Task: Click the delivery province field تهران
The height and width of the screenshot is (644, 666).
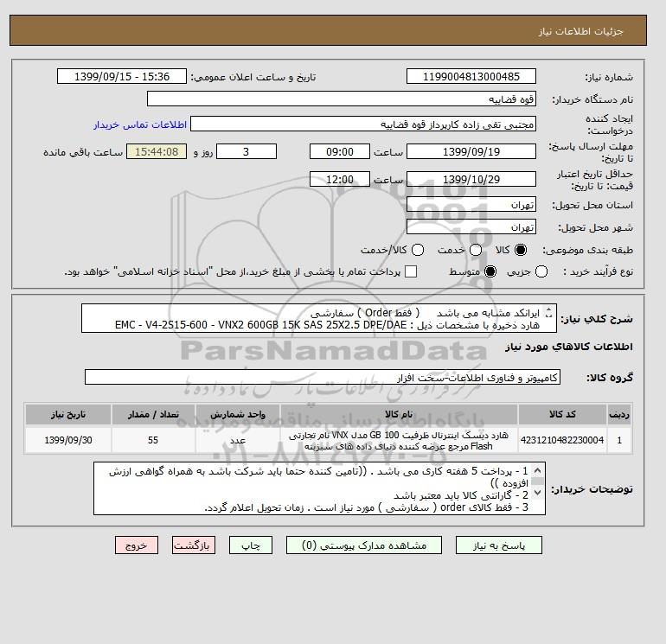Action: coord(471,205)
